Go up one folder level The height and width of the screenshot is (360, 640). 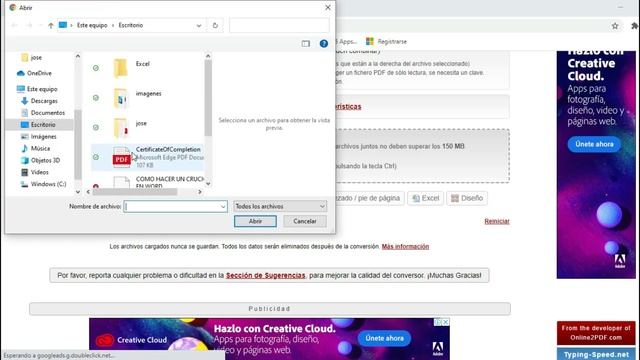[x=51, y=25]
